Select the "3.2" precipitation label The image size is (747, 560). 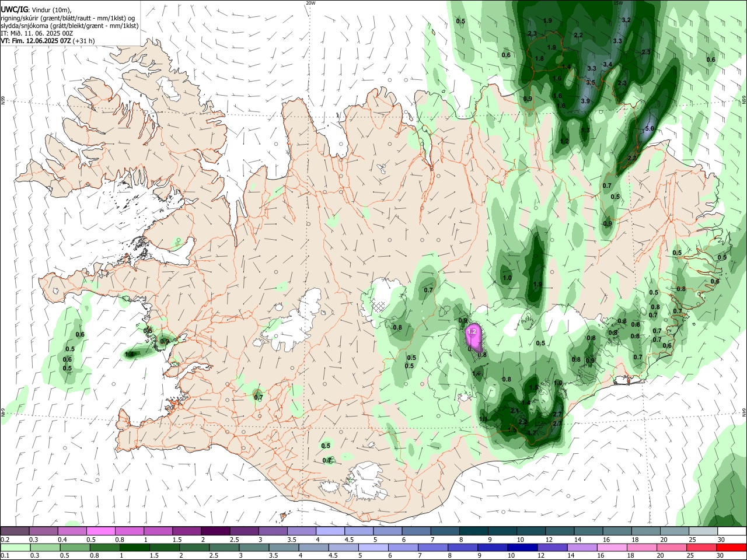coord(626,20)
